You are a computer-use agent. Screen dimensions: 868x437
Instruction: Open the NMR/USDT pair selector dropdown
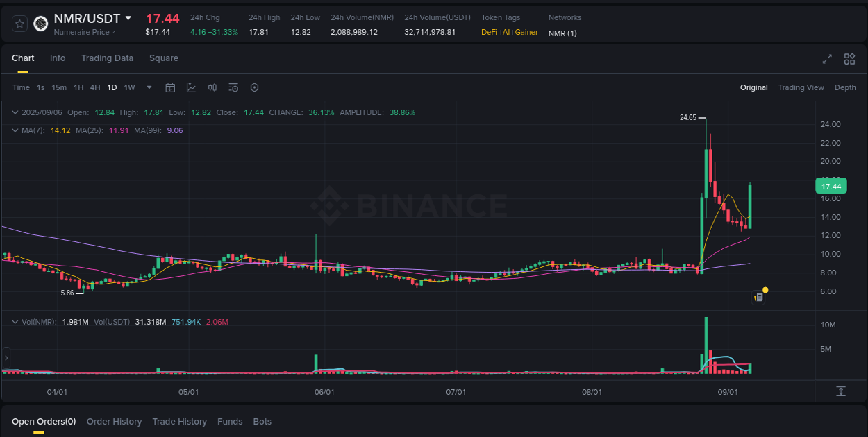coord(129,18)
